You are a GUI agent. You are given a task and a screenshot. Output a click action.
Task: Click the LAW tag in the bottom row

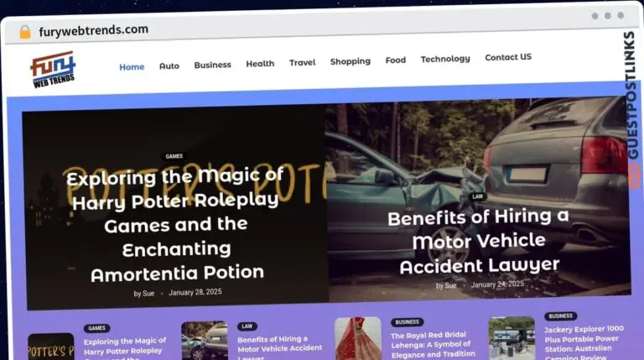tap(247, 326)
